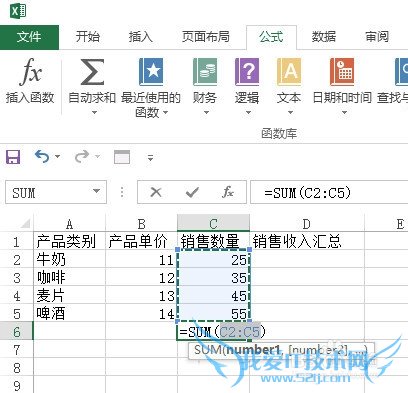The image size is (408, 393).
Task: Open the Text functions book icon
Action: coord(289,72)
